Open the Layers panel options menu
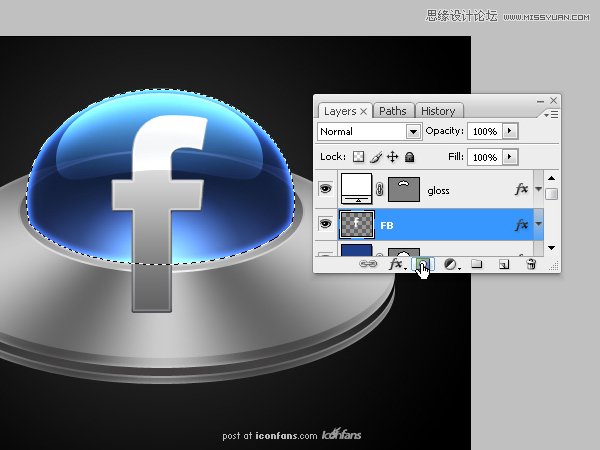Viewport: 600px width, 450px height. (x=551, y=114)
